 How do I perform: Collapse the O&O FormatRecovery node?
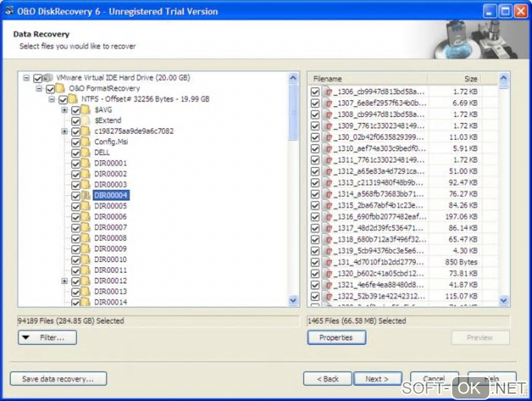(x=39, y=89)
